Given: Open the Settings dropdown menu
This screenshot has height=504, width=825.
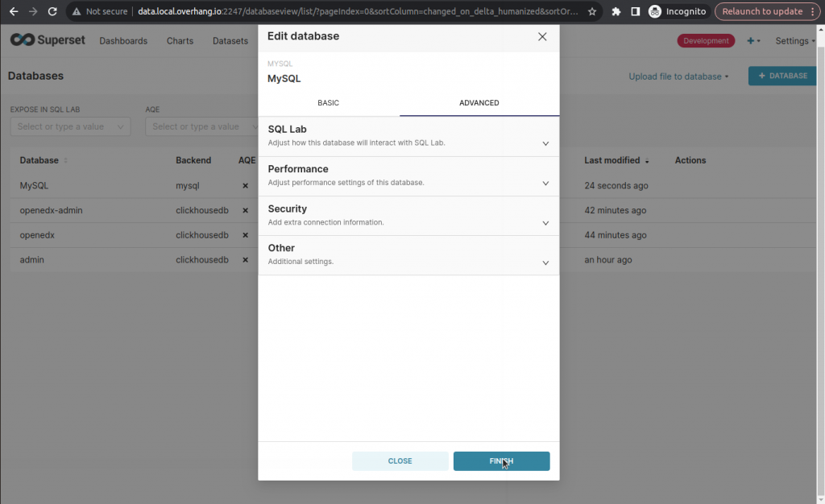Looking at the screenshot, I should point(795,40).
